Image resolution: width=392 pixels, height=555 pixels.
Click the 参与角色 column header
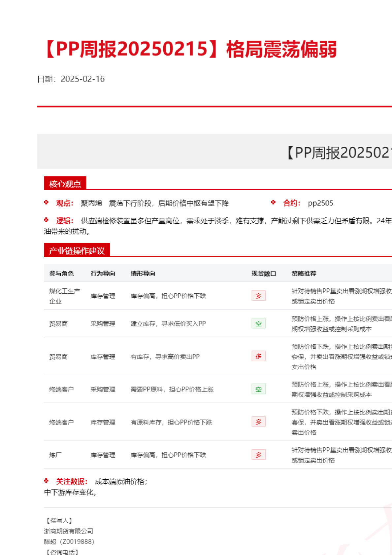(x=61, y=274)
